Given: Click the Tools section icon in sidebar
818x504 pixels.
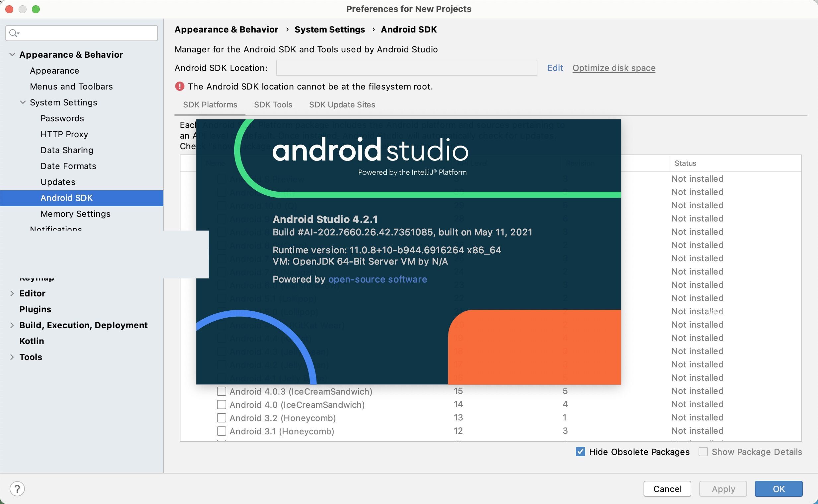Looking at the screenshot, I should (x=12, y=357).
